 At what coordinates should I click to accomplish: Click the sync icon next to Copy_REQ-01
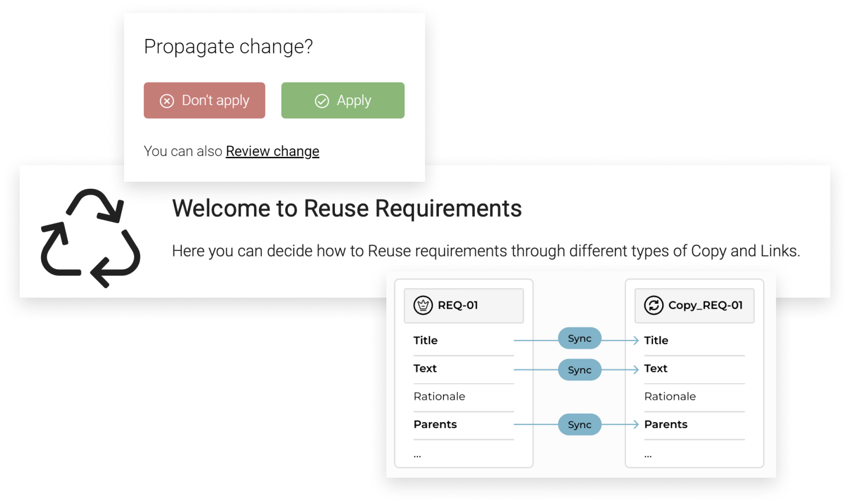654,305
